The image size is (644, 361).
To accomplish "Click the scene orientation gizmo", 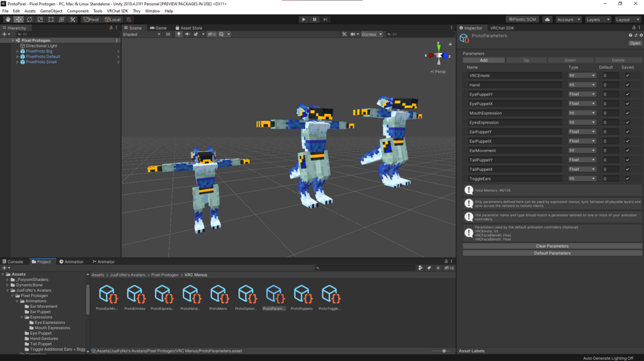I will pyautogui.click(x=439, y=55).
